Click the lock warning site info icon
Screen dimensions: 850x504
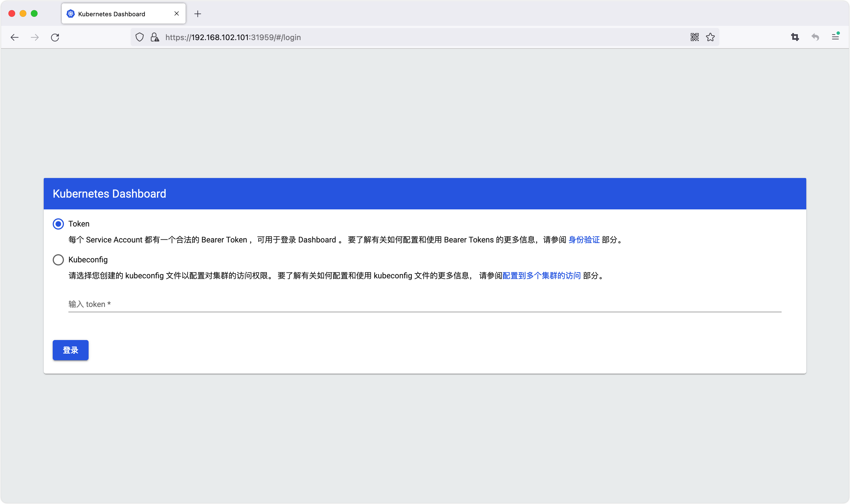point(155,37)
